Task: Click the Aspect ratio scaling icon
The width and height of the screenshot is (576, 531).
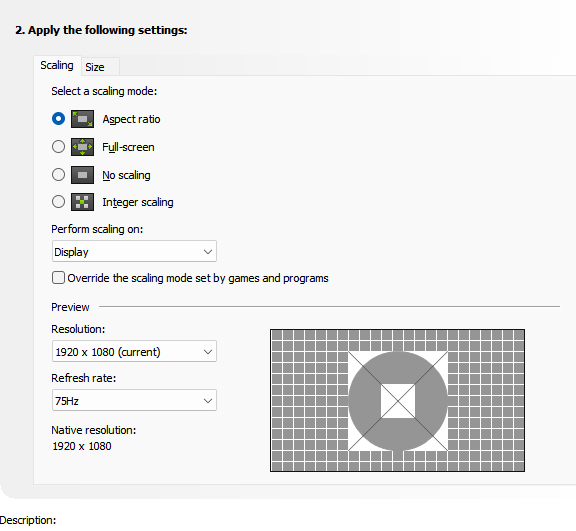Action: [82, 119]
